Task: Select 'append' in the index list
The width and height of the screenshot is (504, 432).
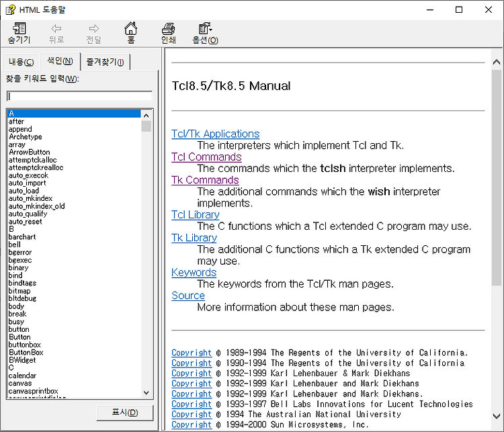Action: point(20,129)
